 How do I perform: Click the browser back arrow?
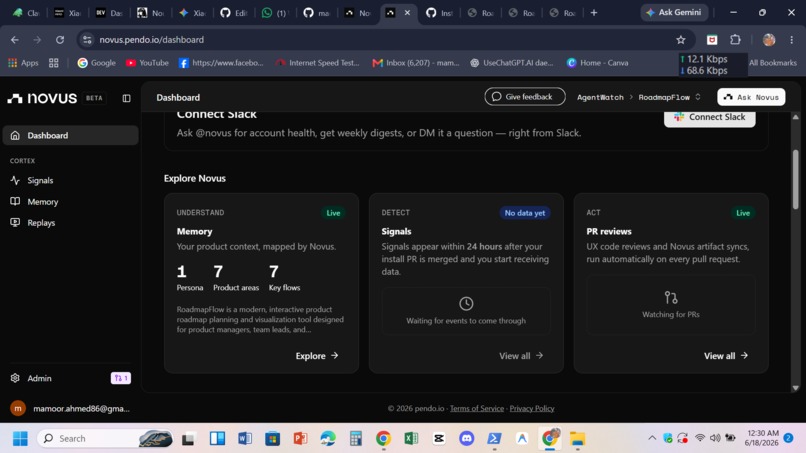[x=15, y=40]
